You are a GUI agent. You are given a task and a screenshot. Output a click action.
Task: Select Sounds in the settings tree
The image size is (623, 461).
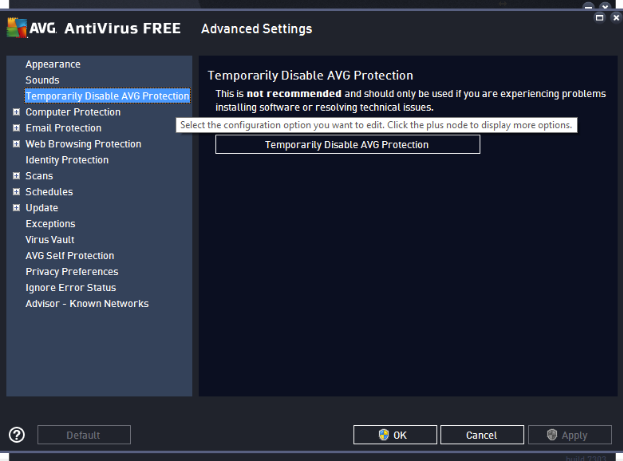pos(43,80)
